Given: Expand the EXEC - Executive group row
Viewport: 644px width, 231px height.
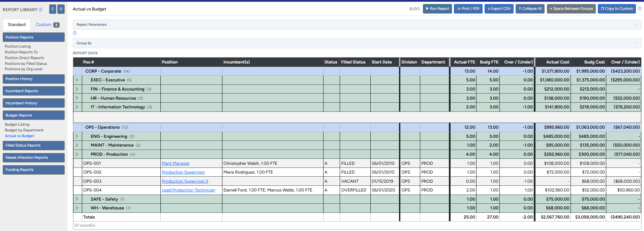Looking at the screenshot, I should click(77, 80).
